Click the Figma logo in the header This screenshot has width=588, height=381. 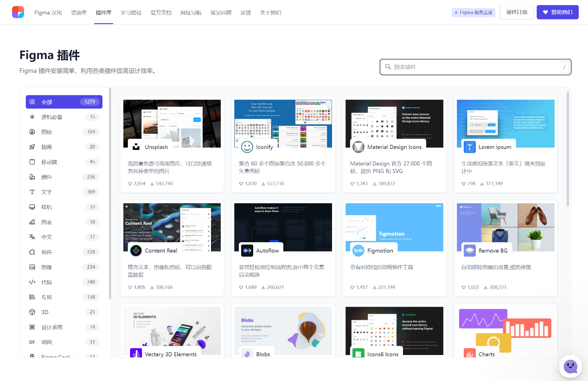point(18,12)
